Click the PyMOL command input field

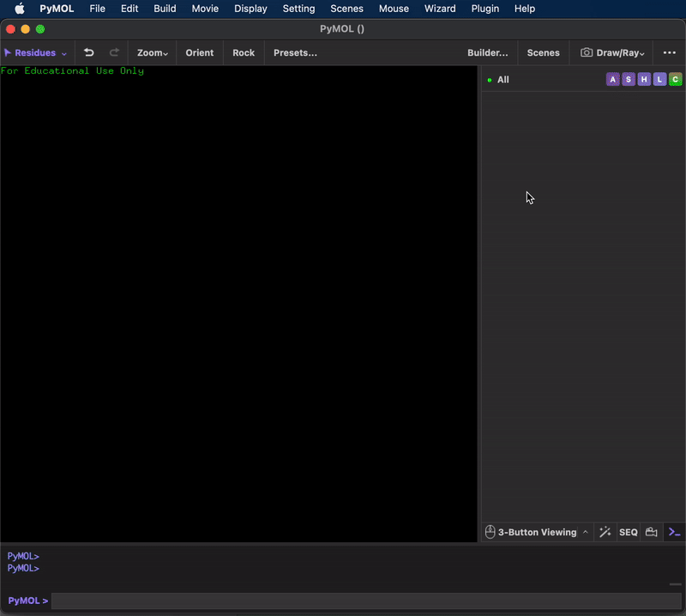tap(366, 601)
